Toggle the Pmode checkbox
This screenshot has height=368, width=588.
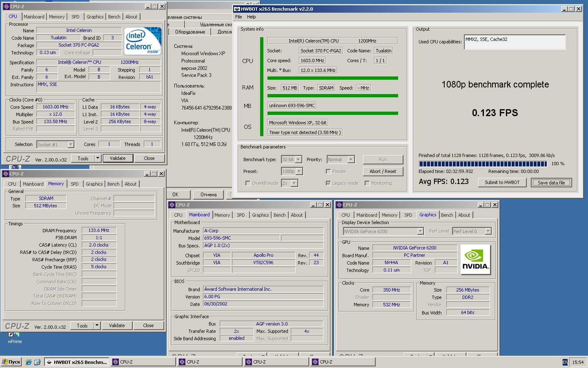(328, 171)
